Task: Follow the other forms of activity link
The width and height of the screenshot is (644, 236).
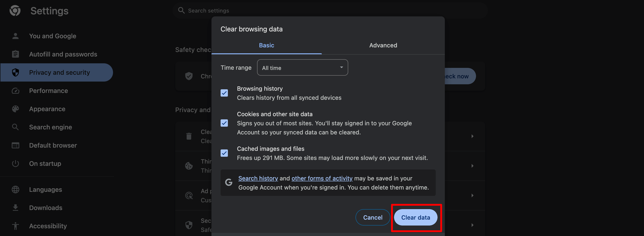Action: [322, 178]
